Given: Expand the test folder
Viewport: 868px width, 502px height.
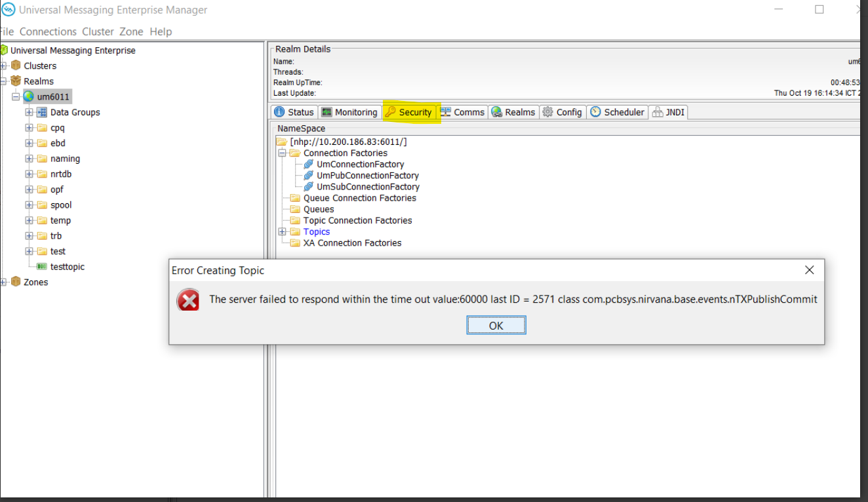Looking at the screenshot, I should point(30,251).
